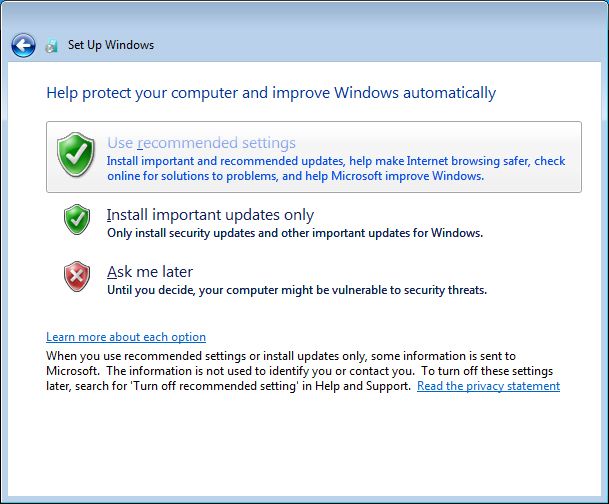Open Learn more about each option

(x=126, y=337)
